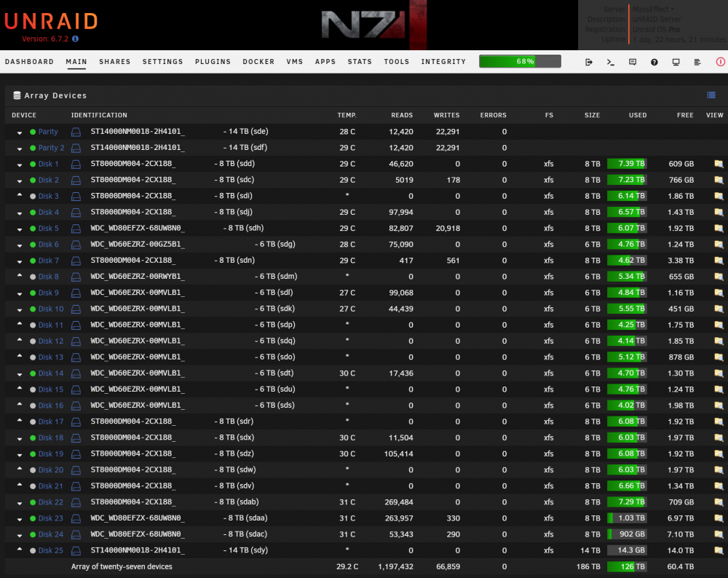The height and width of the screenshot is (578, 728).
Task: Click the spin down arrow for Disk 7
Action: pos(20,261)
